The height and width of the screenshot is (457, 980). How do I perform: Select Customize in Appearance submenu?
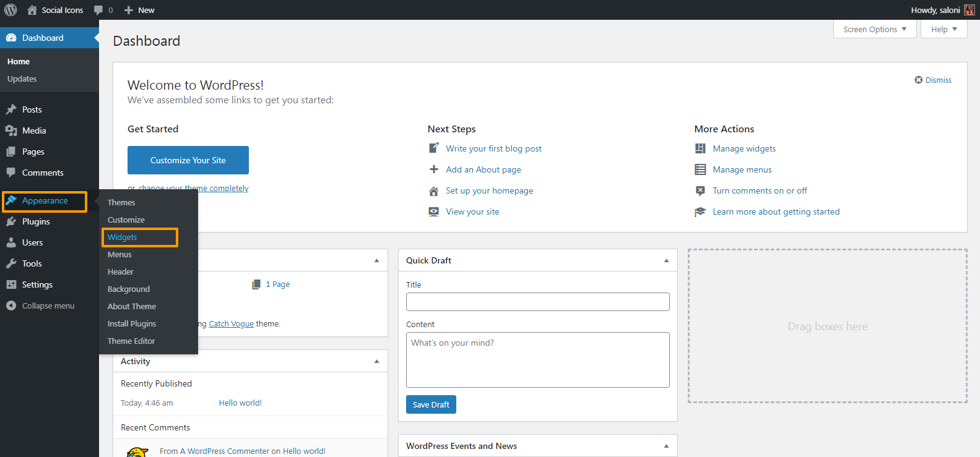point(126,220)
